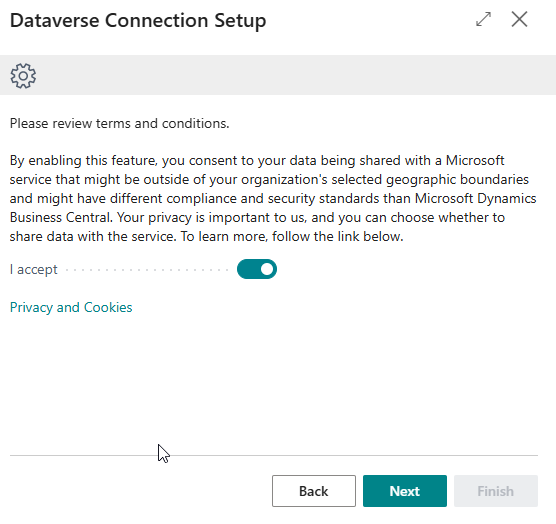The width and height of the screenshot is (556, 524).
Task: Click the dotted leader after I accept
Action: (x=147, y=270)
